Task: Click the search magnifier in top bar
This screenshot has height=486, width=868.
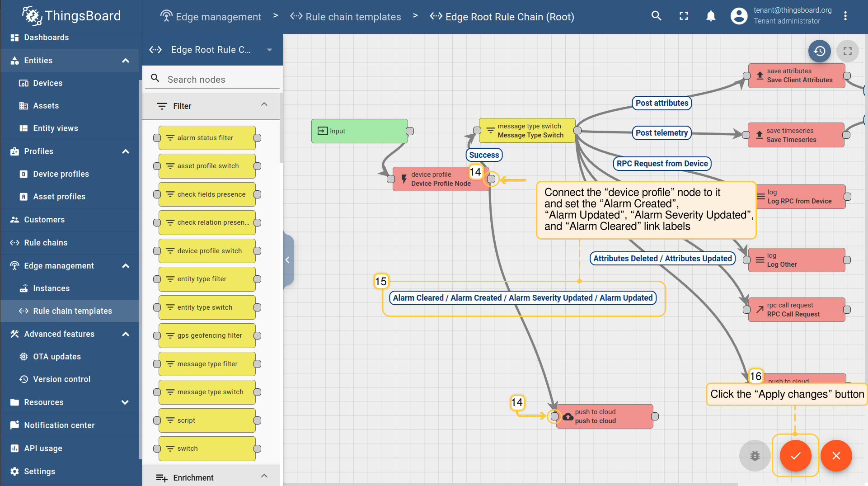Action: click(x=656, y=16)
